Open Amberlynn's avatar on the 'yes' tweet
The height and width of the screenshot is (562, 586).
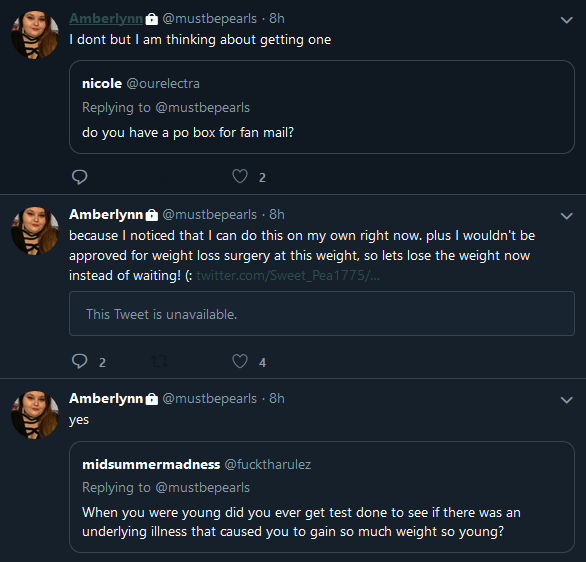[x=35, y=415]
